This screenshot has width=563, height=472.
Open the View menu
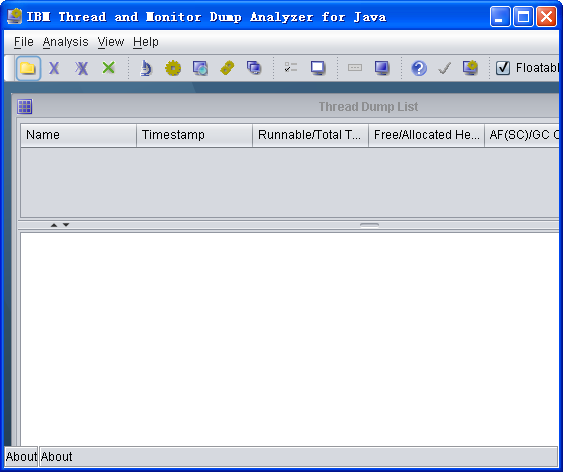[111, 42]
